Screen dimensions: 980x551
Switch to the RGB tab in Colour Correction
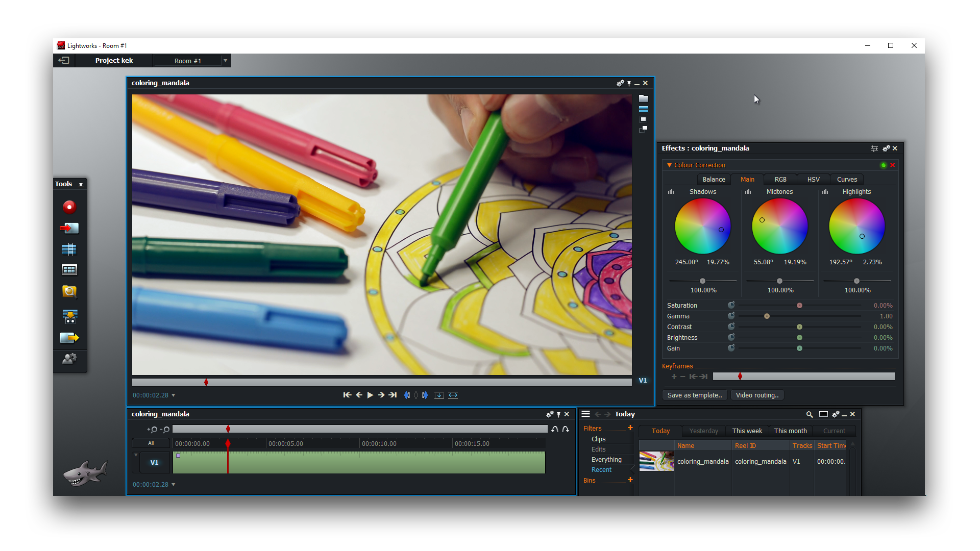click(x=779, y=179)
